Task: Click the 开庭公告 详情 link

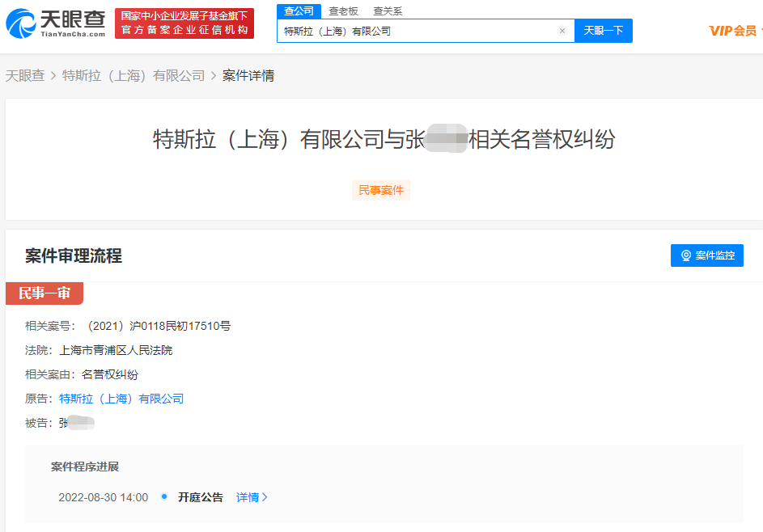Action: pyautogui.click(x=248, y=497)
